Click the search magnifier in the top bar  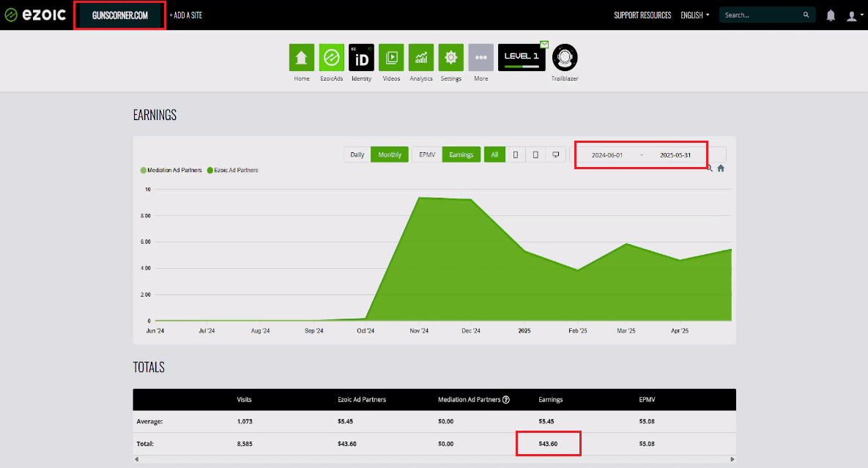(x=806, y=15)
